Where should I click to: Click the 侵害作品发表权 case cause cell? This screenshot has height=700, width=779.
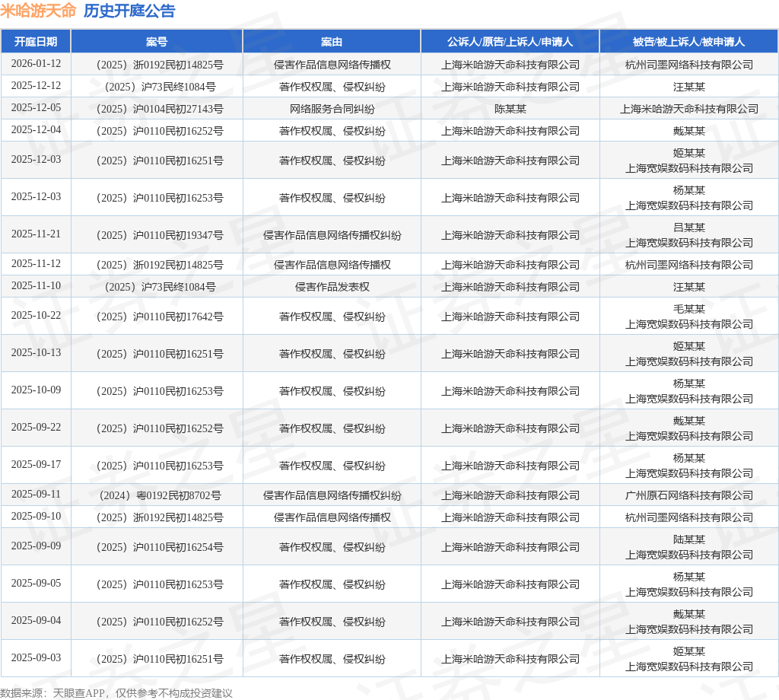click(x=332, y=287)
